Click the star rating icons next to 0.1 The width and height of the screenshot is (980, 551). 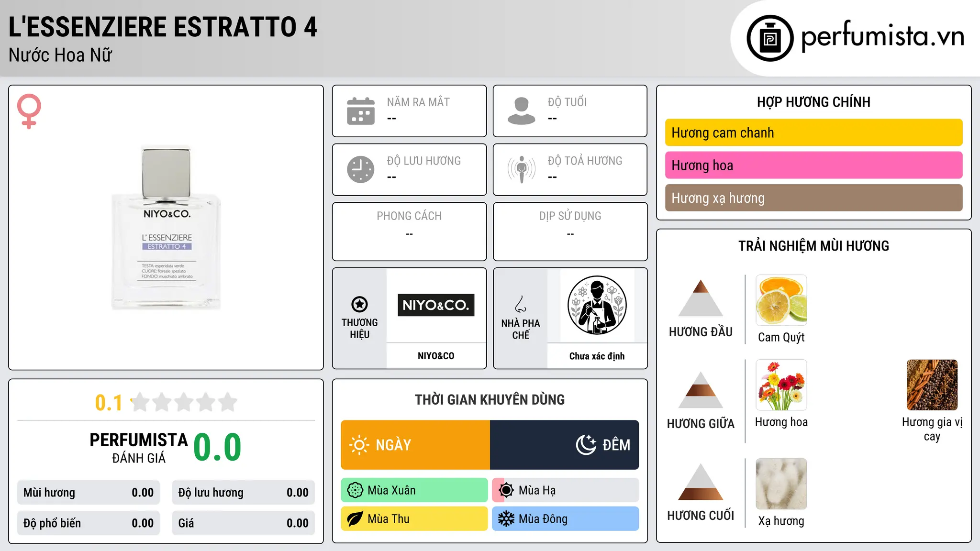pyautogui.click(x=184, y=402)
